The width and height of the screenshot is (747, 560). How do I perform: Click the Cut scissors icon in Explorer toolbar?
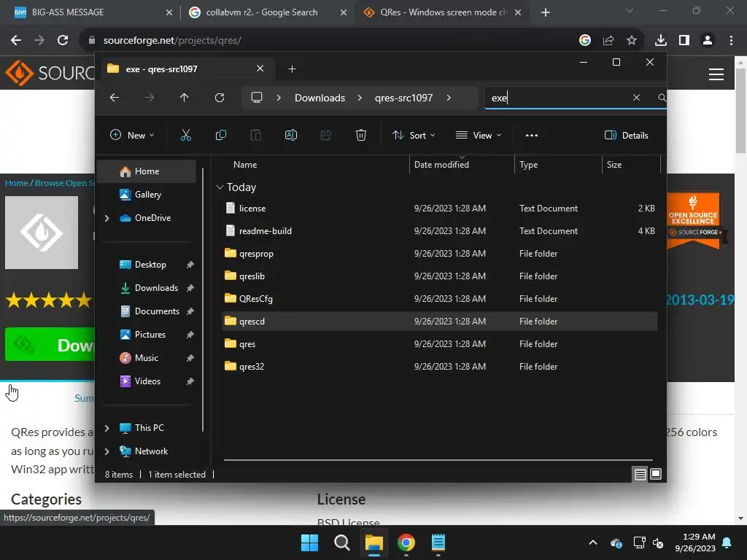(186, 135)
